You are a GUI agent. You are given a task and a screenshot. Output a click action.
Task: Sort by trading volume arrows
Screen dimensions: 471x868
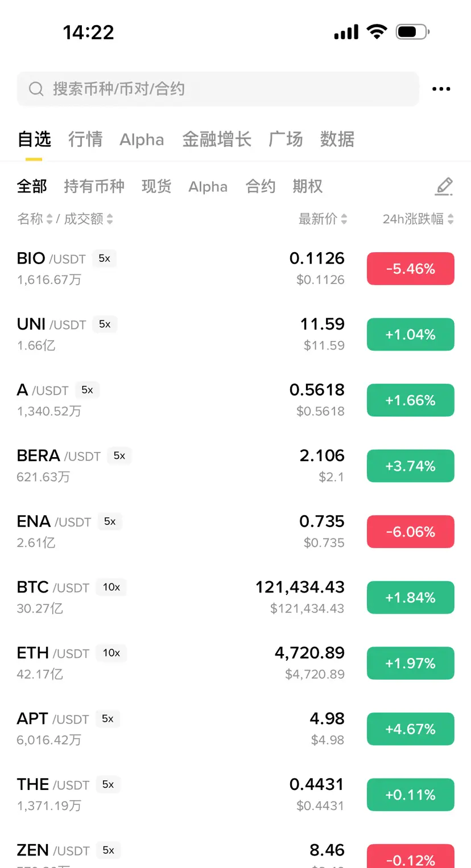[x=110, y=219]
